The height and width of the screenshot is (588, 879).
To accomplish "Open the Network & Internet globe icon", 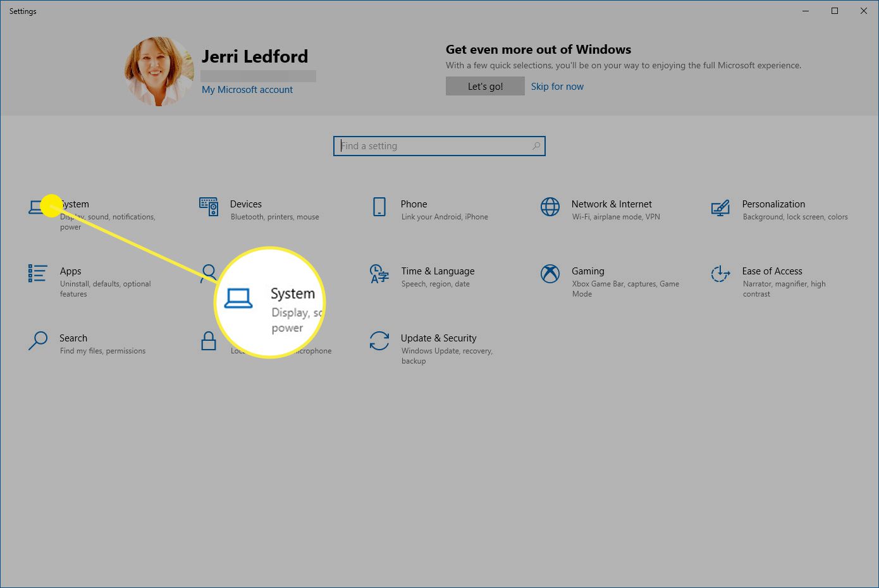I will (x=550, y=207).
